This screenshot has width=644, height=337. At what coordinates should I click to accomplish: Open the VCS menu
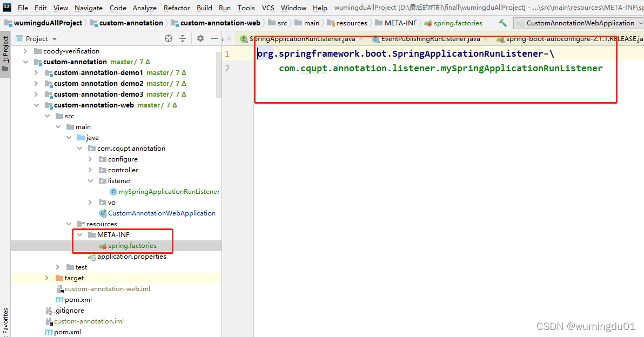[x=268, y=8]
